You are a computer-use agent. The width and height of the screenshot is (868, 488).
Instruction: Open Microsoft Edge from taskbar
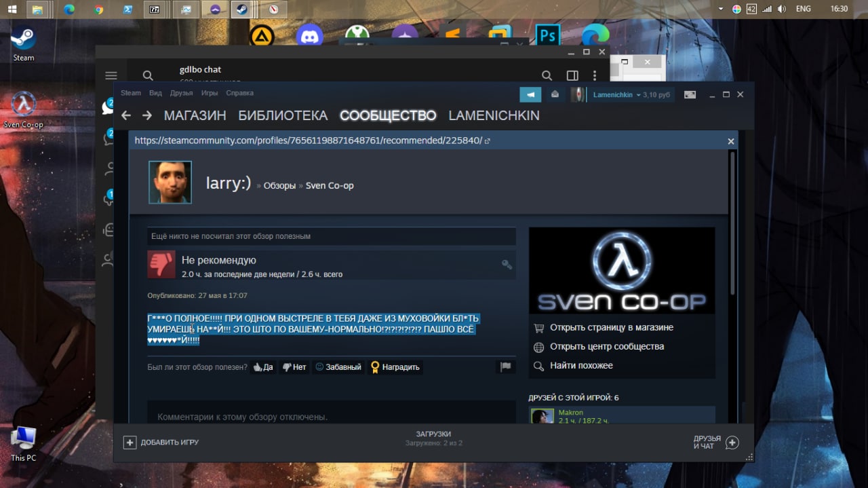click(68, 10)
